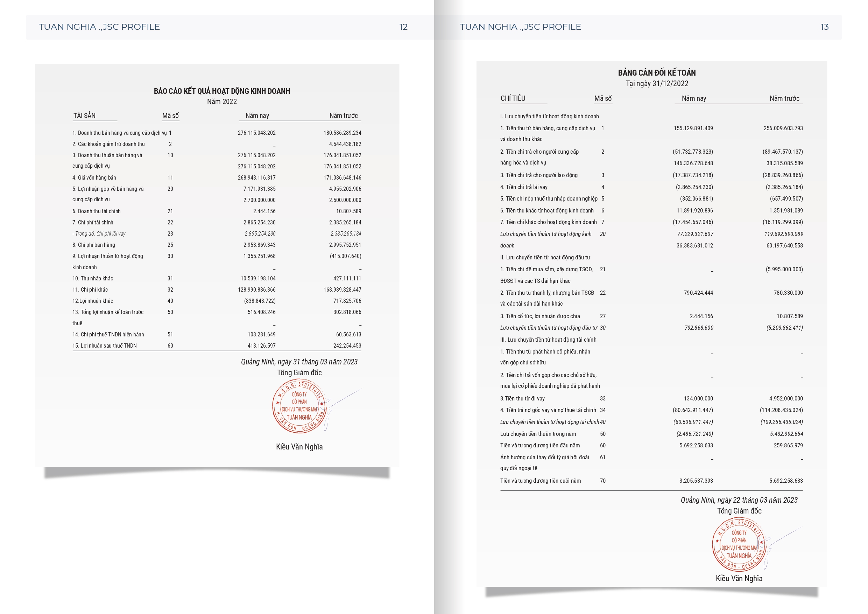
Task: Click the left table's Mã số header
Action: (x=170, y=116)
